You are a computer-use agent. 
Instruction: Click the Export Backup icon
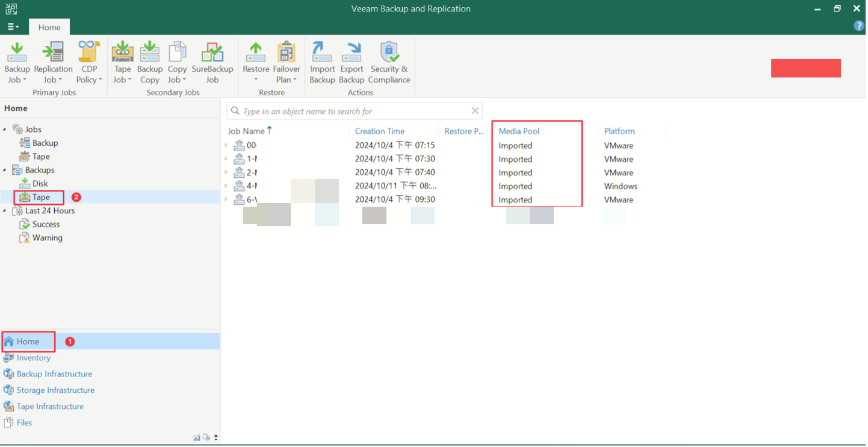[x=352, y=52]
